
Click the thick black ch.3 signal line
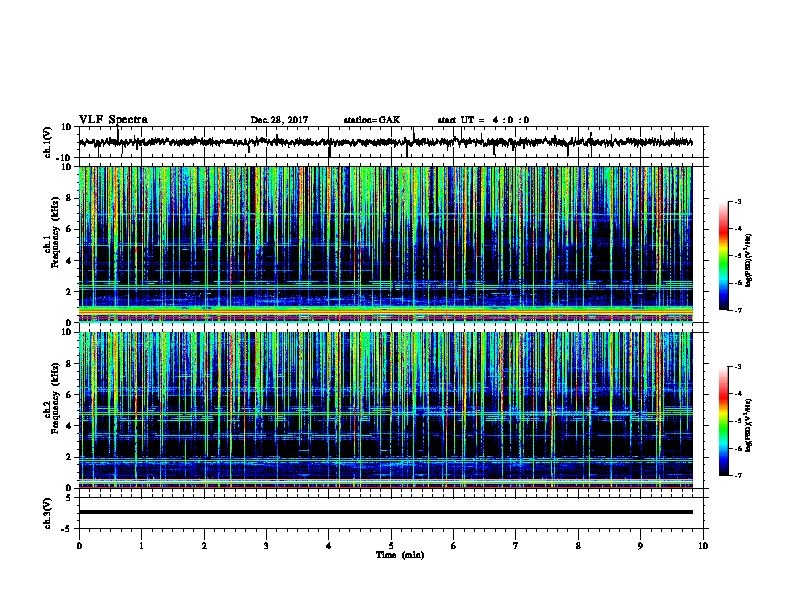click(x=385, y=512)
